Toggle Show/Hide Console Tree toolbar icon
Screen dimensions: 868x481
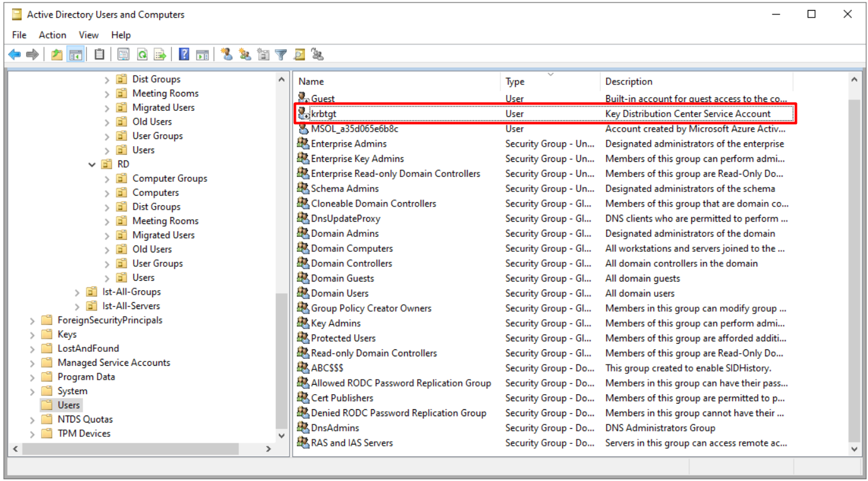click(x=76, y=55)
